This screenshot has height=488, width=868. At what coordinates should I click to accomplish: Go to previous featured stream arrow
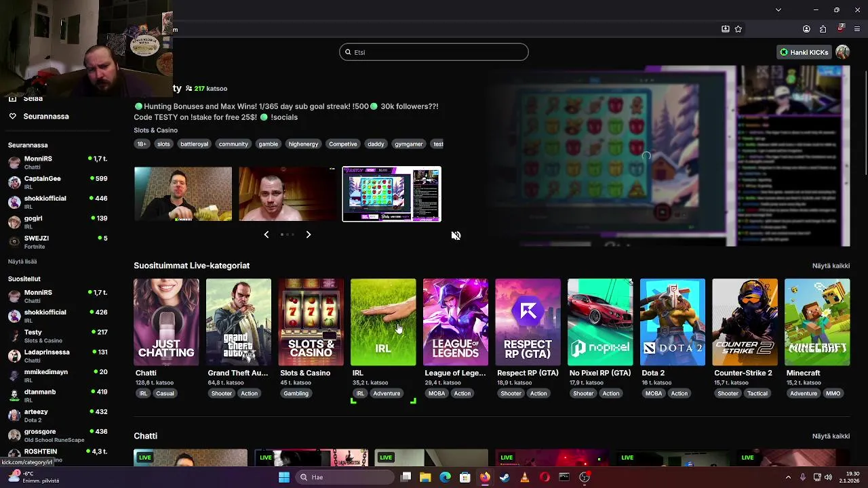pos(267,235)
